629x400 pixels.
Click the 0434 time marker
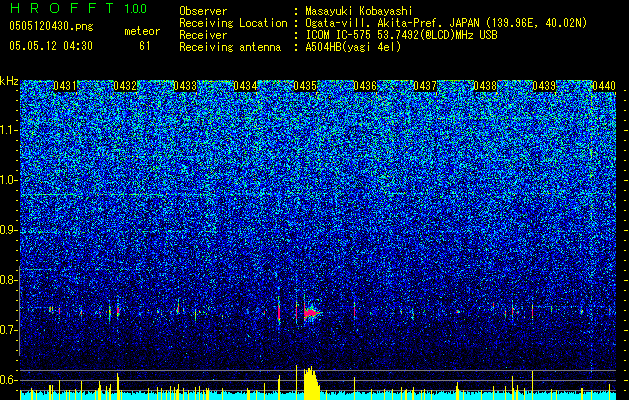245,86
